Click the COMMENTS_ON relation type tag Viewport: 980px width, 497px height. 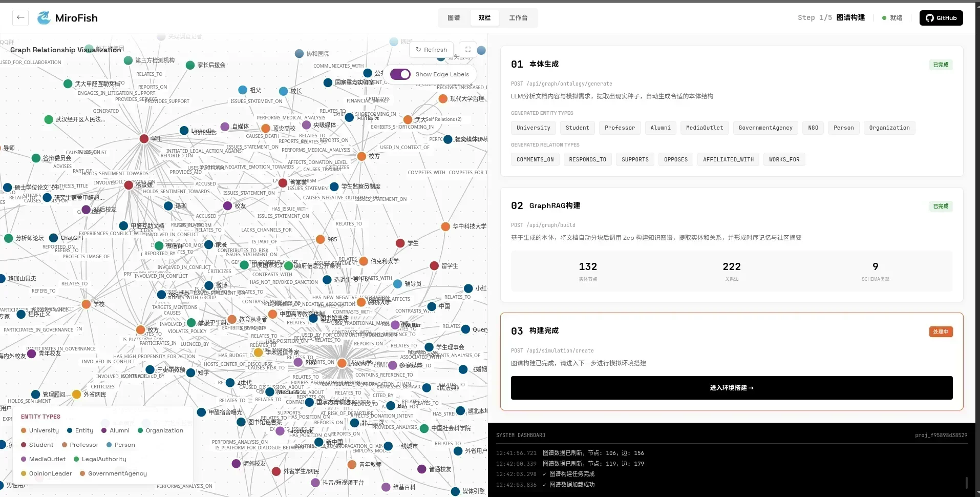click(x=535, y=160)
